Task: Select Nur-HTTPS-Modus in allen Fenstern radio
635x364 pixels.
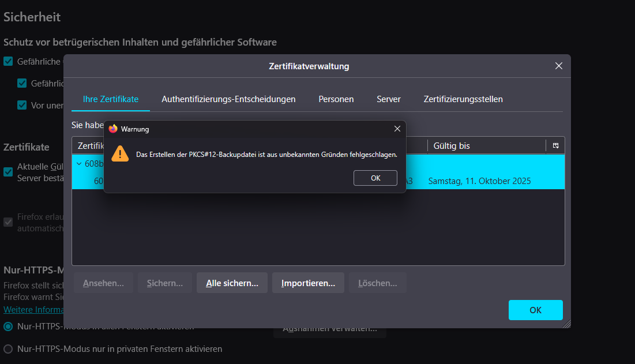Action: (x=8, y=327)
